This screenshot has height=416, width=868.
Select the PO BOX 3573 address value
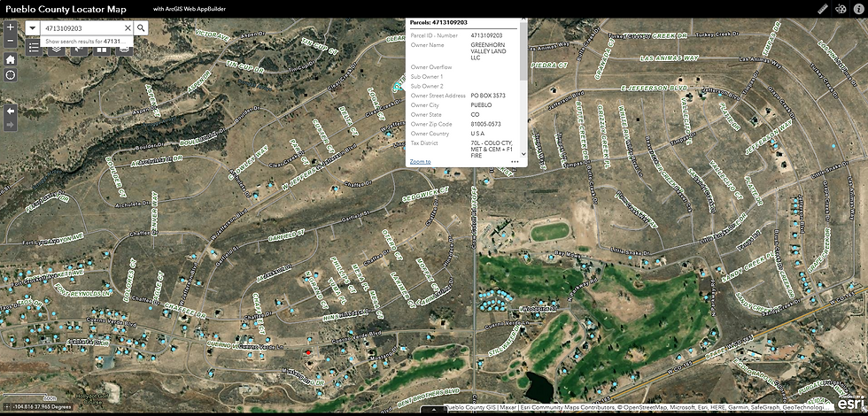pyautogui.click(x=488, y=96)
